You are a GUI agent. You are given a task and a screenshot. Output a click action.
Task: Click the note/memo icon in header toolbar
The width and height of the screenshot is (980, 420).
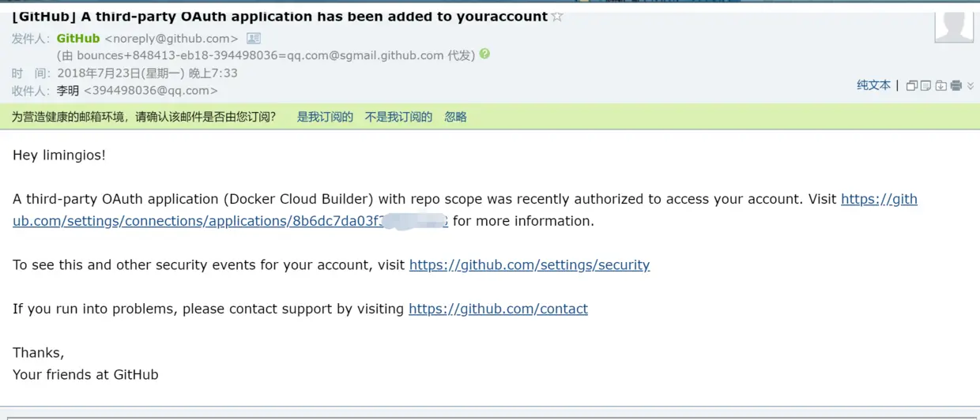click(x=926, y=85)
